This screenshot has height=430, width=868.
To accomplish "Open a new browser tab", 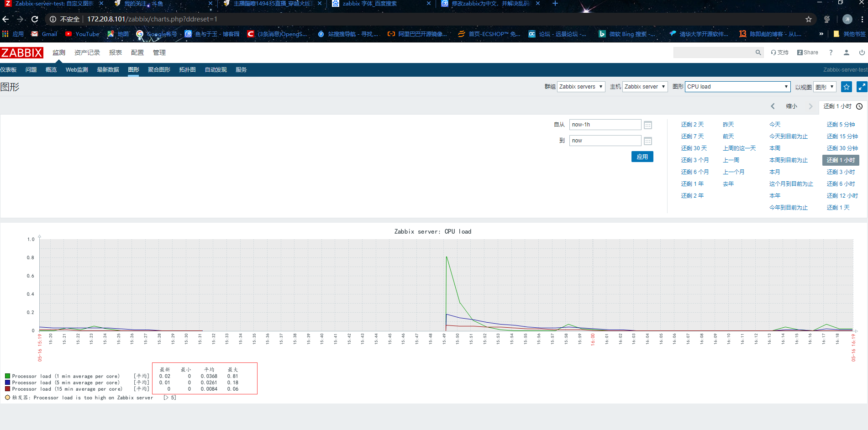I will pyautogui.click(x=555, y=4).
